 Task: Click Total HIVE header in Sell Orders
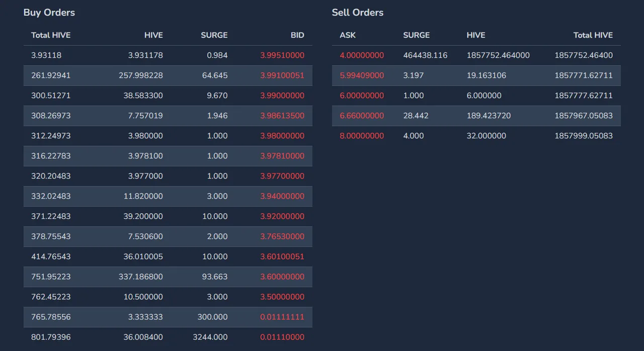(x=593, y=35)
